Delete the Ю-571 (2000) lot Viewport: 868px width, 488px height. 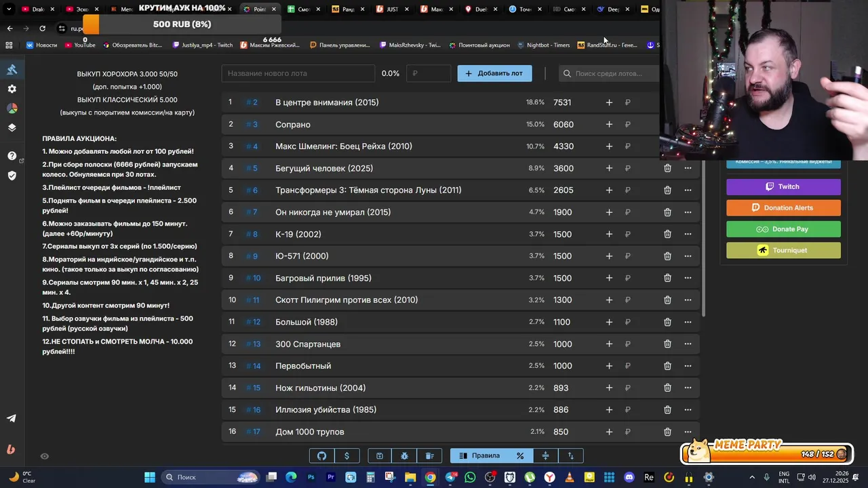667,256
